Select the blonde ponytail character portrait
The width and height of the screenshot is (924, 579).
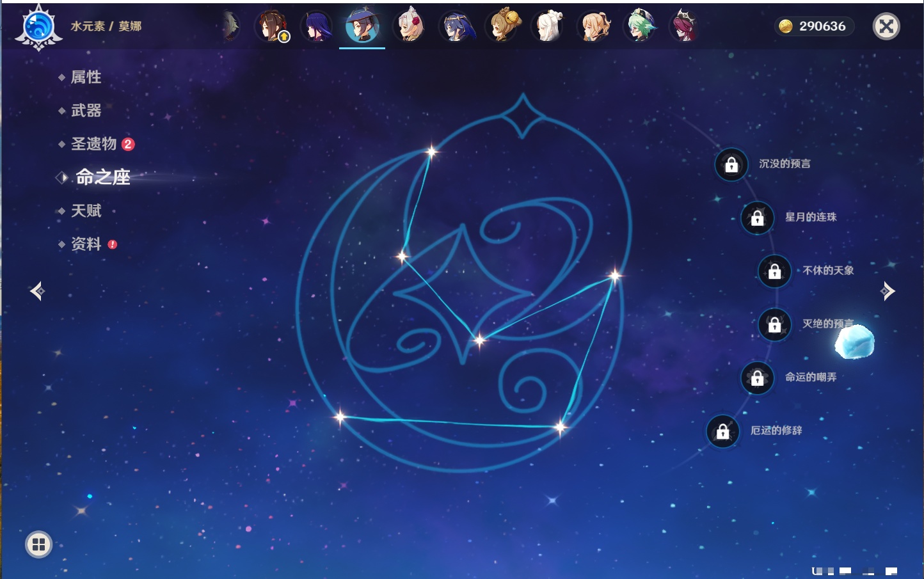click(x=594, y=26)
